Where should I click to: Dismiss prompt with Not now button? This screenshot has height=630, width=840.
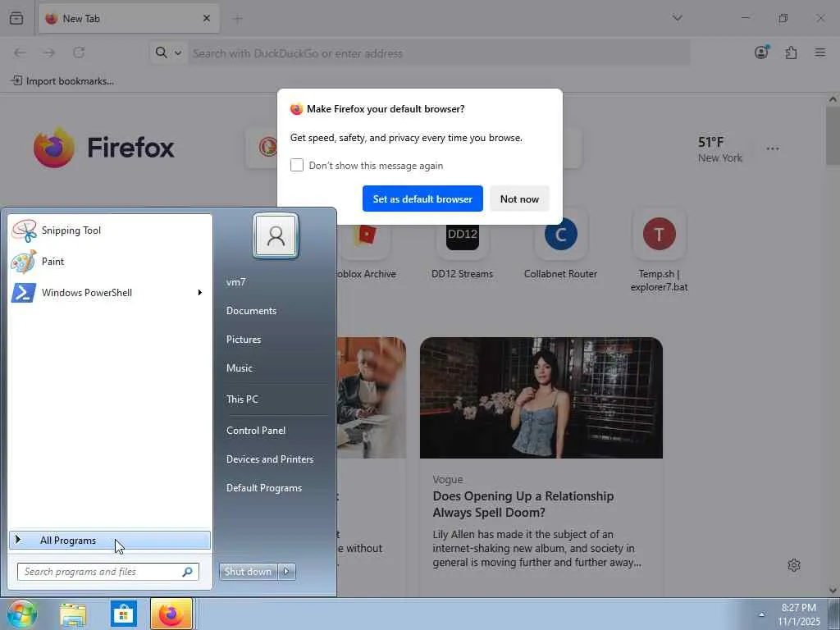(x=519, y=199)
